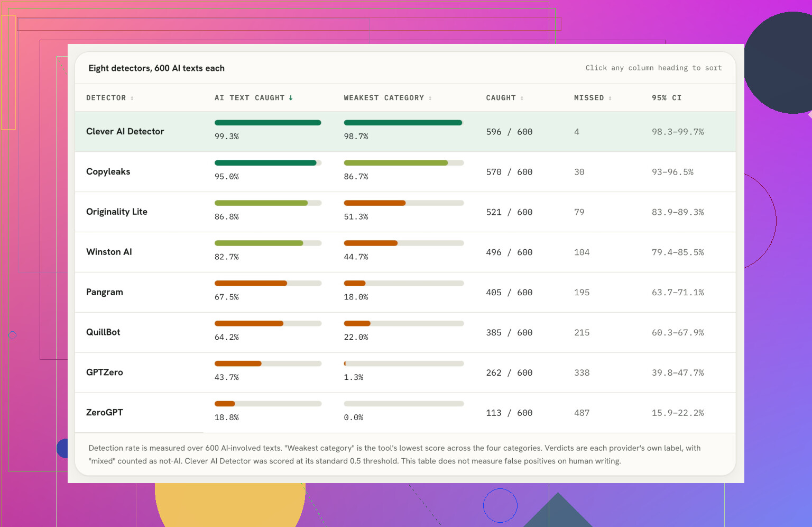Select the Winston AI row name
Screen dimensions: 812x527
[109, 252]
